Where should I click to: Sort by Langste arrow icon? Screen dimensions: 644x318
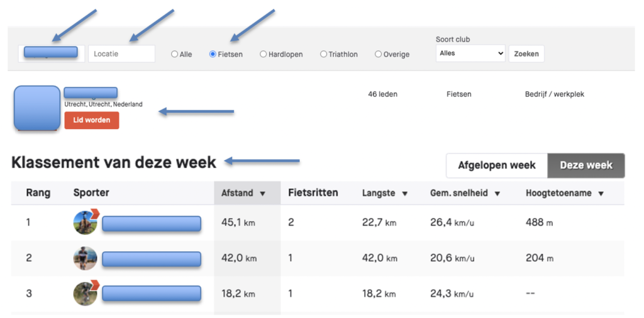point(404,193)
